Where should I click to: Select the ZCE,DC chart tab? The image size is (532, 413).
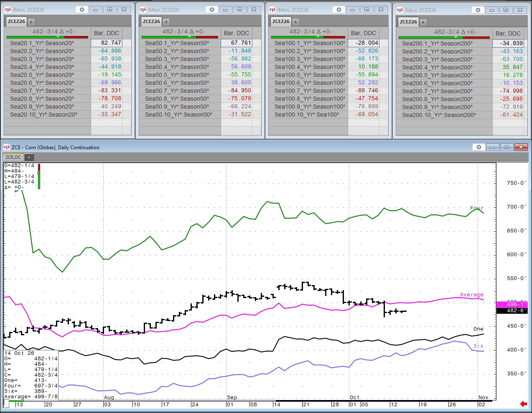[13, 157]
